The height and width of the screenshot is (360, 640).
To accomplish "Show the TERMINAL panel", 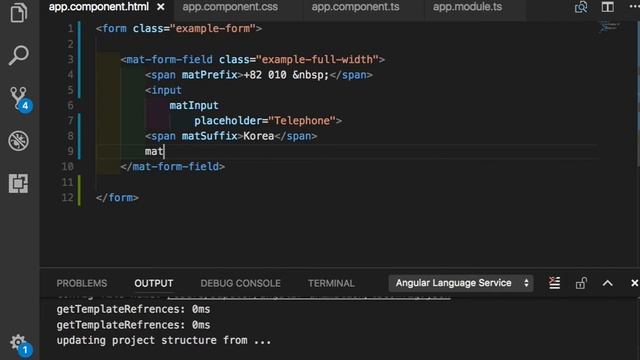I will point(331,283).
